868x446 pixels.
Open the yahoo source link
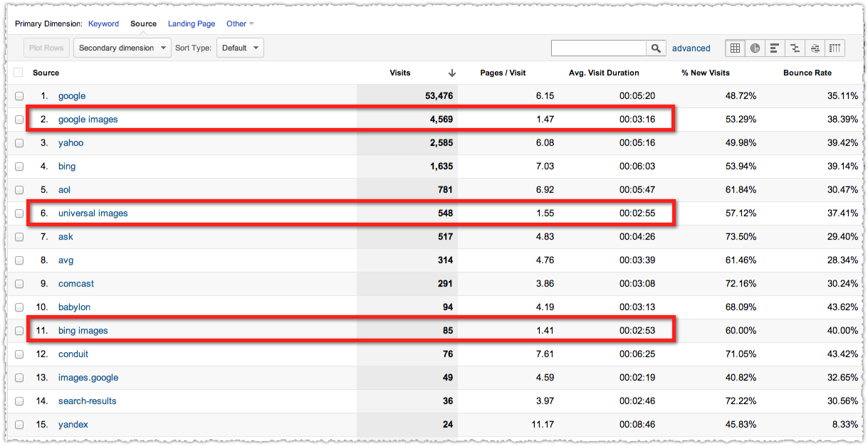[70, 143]
